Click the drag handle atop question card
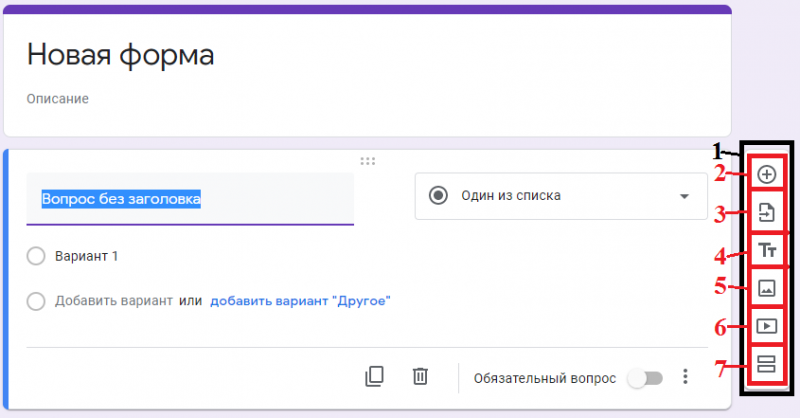This screenshot has height=418, width=800. tap(367, 160)
